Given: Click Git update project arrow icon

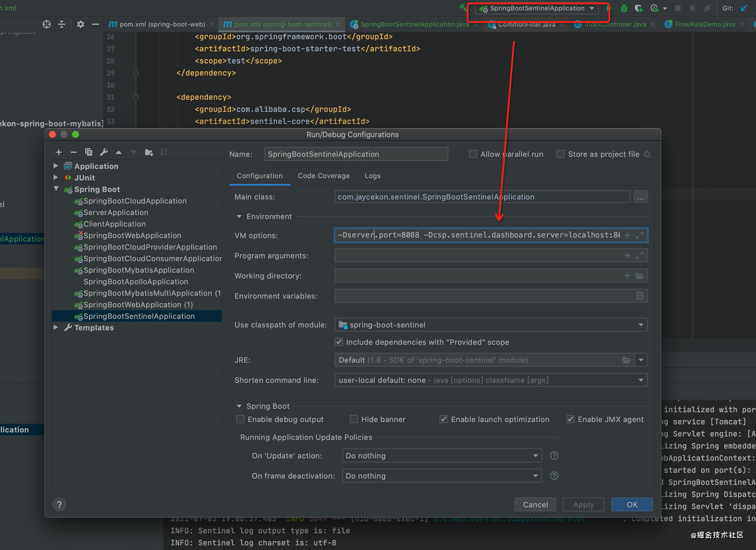Looking at the screenshot, I should [x=744, y=8].
